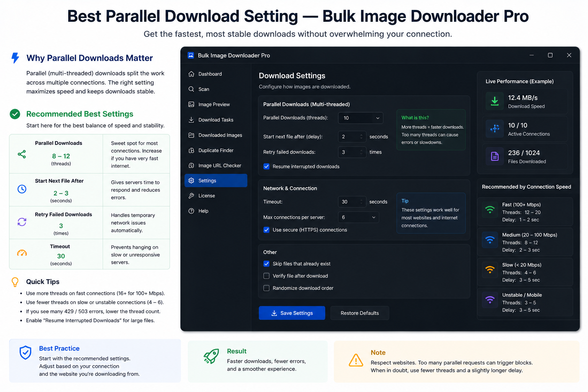This screenshot has height=392, width=588.
Task: Click the Bulk Image Downloader Pro app icon
Action: pos(191,55)
